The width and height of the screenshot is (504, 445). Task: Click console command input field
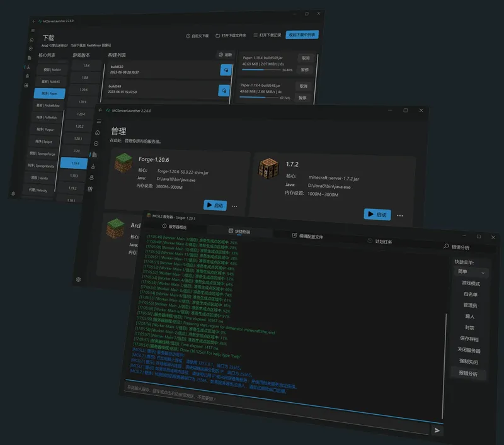coord(277,408)
